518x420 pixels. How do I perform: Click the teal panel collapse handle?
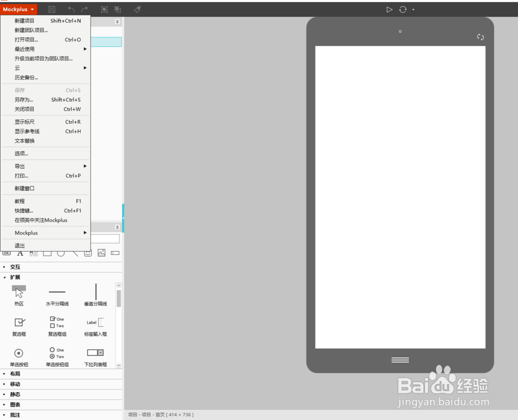[123, 218]
